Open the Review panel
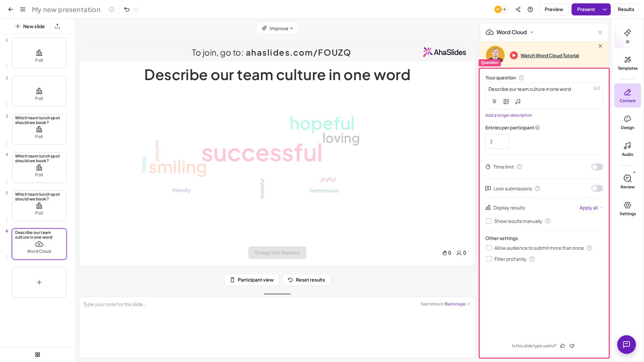 point(628,182)
